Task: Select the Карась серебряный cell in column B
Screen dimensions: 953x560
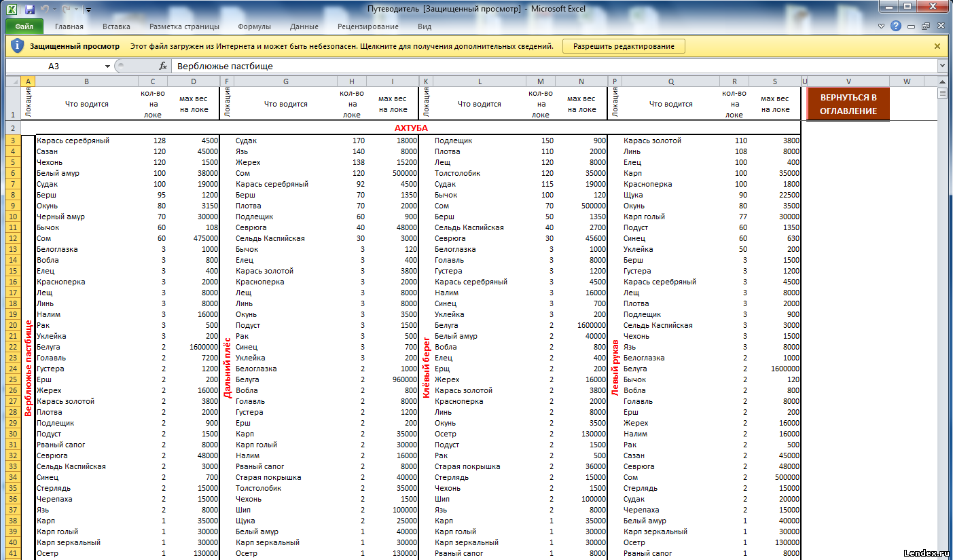Action: 86,141
